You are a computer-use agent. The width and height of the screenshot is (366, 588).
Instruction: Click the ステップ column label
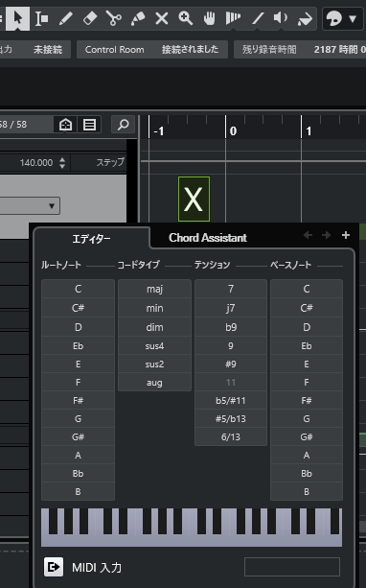[110, 163]
